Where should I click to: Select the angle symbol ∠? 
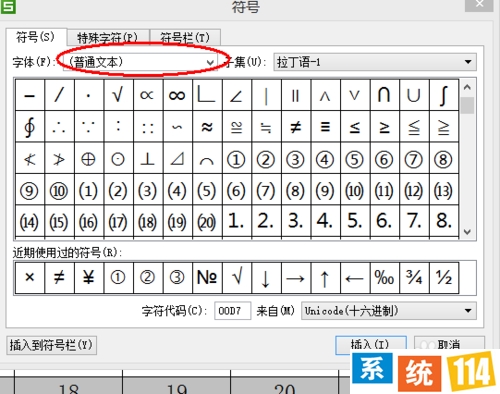236,95
